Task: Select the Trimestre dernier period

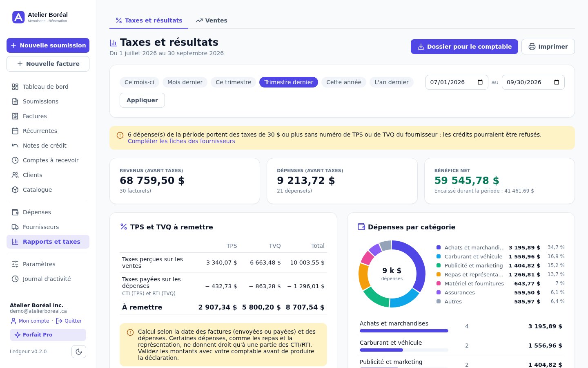Action: pyautogui.click(x=289, y=82)
